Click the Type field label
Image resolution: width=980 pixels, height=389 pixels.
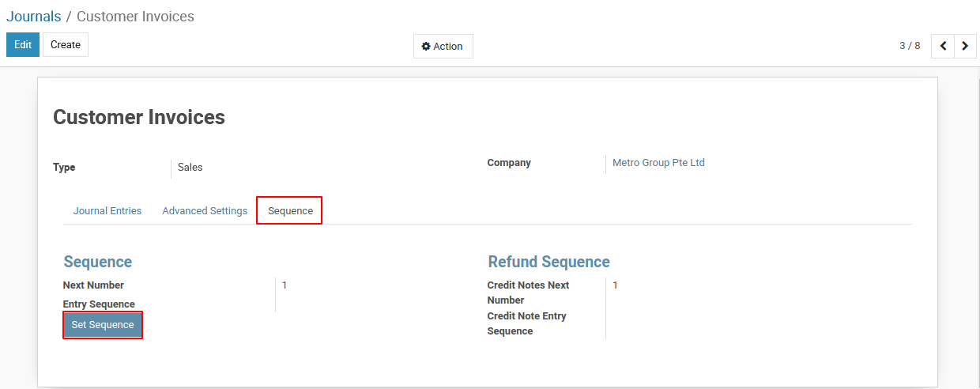click(x=64, y=168)
